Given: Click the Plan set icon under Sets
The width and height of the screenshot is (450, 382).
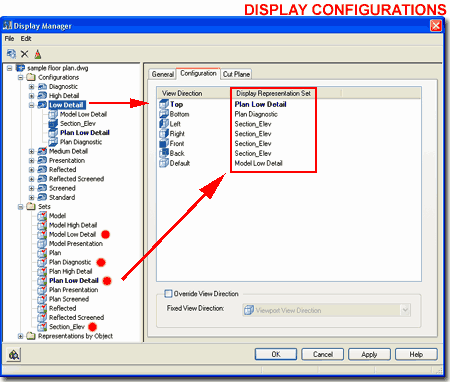Looking at the screenshot, I should pos(42,253).
